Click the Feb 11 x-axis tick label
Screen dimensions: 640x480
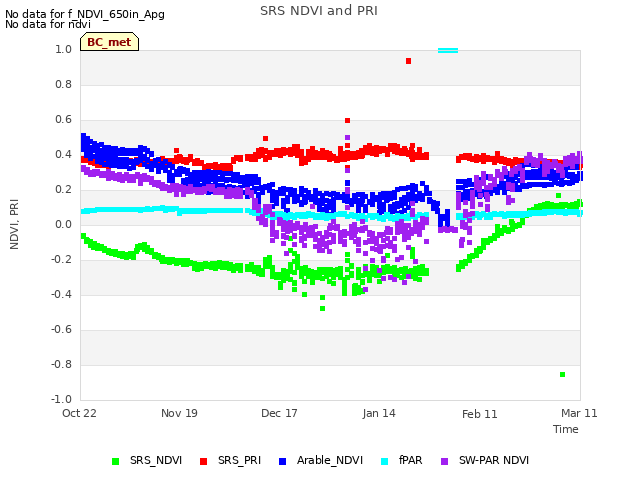(x=480, y=414)
